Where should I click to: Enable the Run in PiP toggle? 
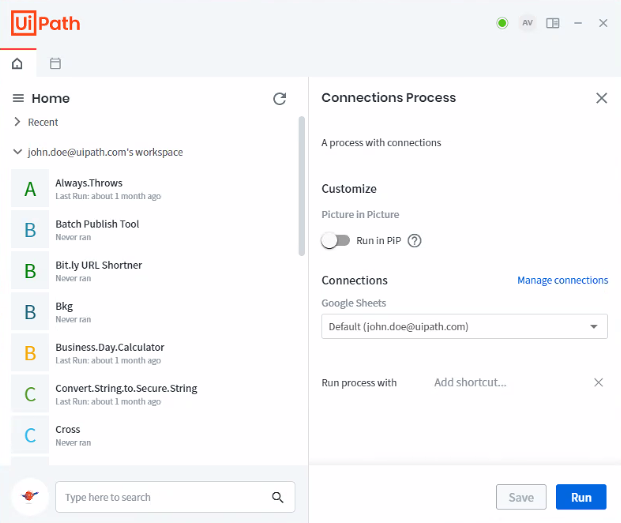(x=335, y=240)
